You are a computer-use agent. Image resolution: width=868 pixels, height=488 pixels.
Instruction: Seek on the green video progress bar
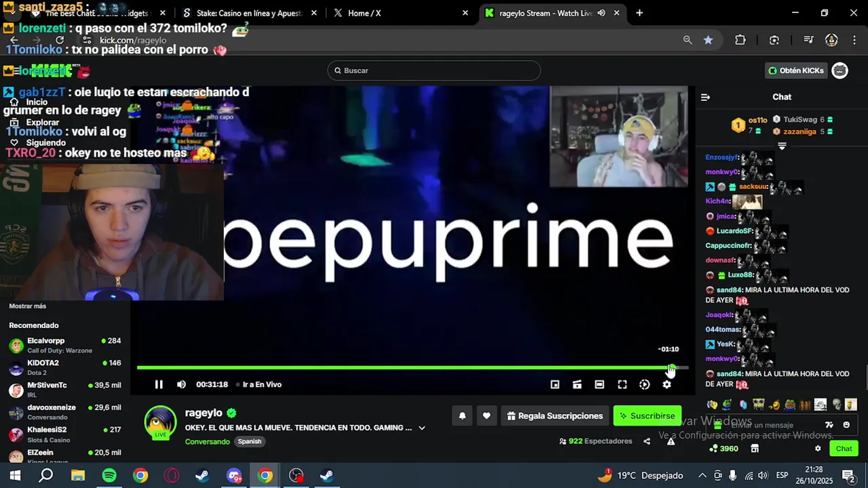[412, 367]
